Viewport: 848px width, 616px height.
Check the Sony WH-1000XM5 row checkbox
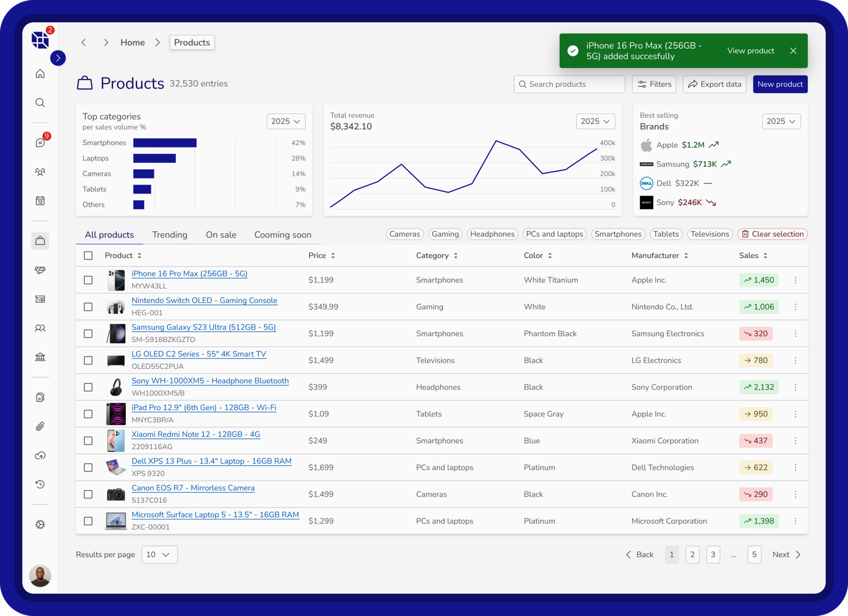click(x=89, y=387)
